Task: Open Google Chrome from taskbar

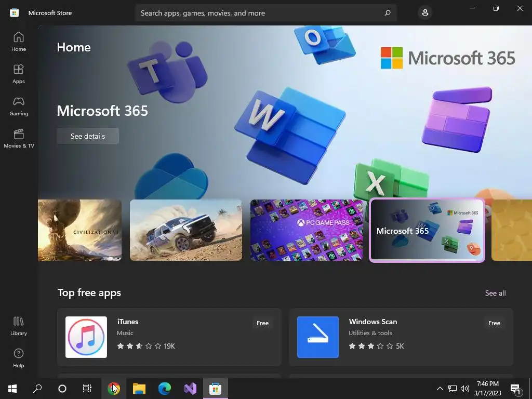Action: [114, 389]
